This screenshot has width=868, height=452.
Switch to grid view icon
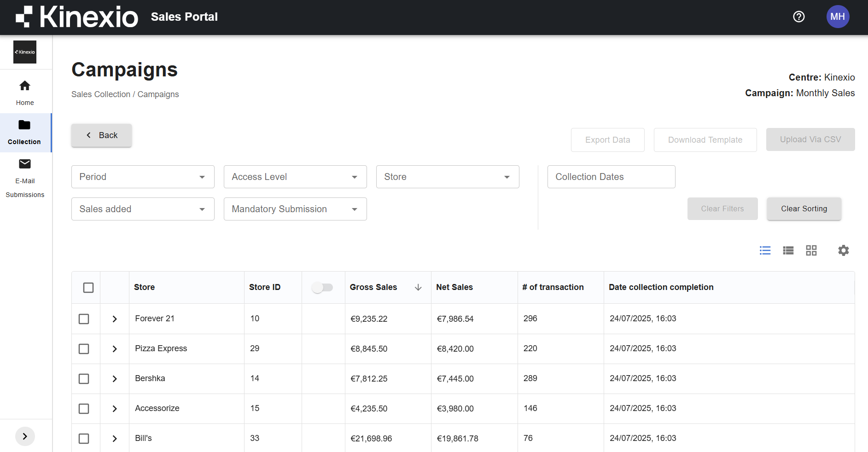pos(811,250)
